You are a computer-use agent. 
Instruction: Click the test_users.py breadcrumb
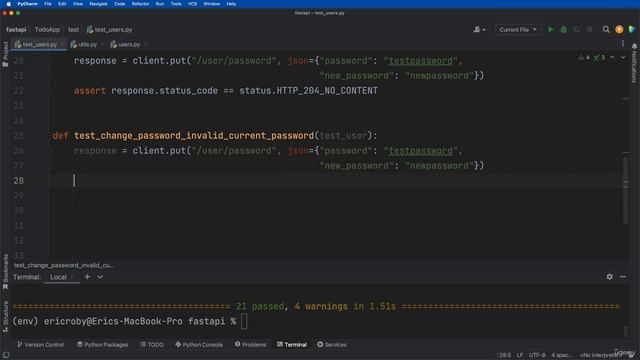109,29
